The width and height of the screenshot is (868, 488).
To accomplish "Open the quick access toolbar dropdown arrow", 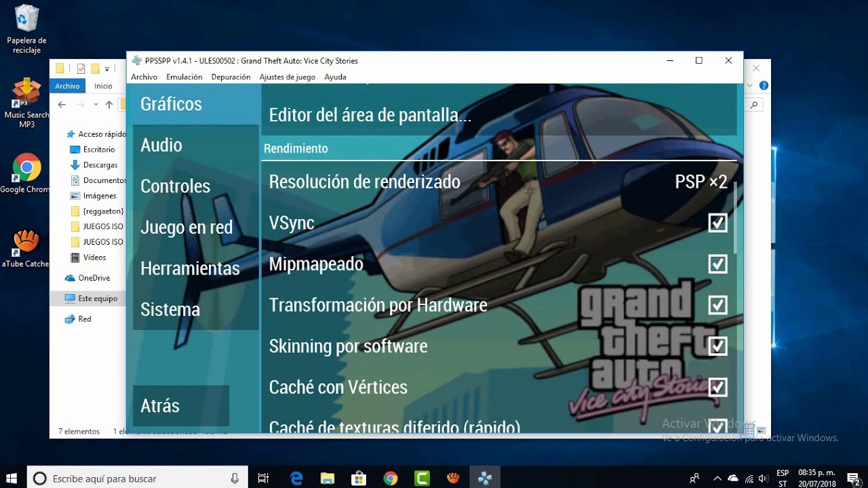I will point(107,68).
